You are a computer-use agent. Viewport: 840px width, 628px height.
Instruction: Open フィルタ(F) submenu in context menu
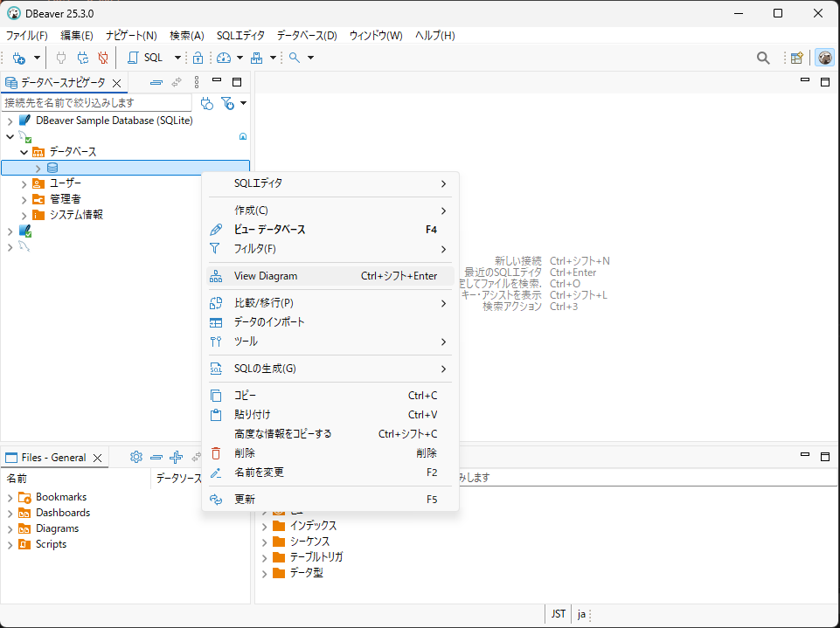330,249
